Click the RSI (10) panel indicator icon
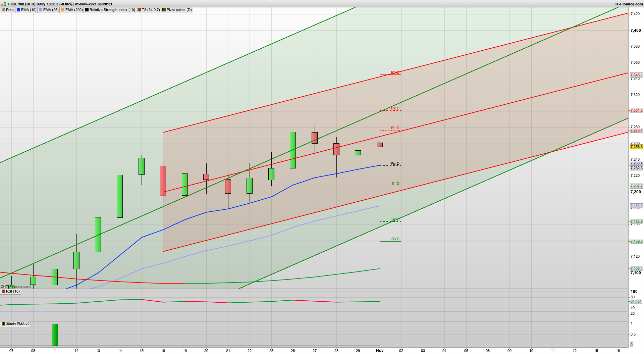Viewport: 644px width, 354px height. 3,291
